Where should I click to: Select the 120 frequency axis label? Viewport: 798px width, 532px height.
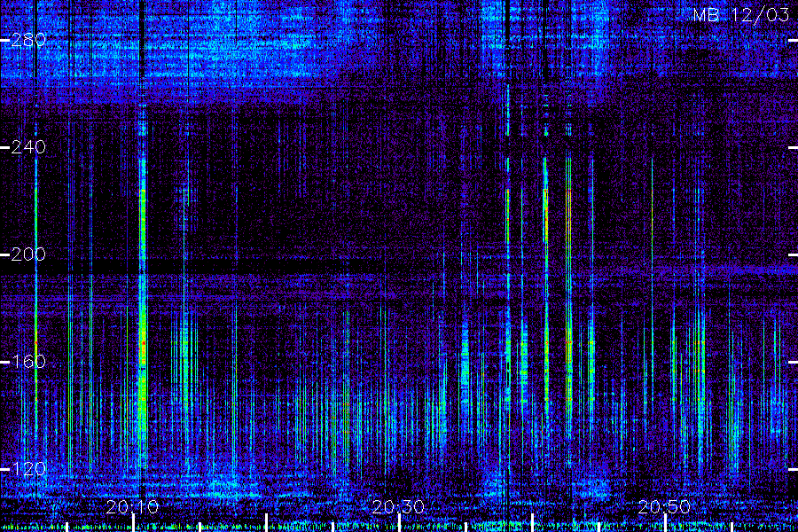tap(28, 468)
